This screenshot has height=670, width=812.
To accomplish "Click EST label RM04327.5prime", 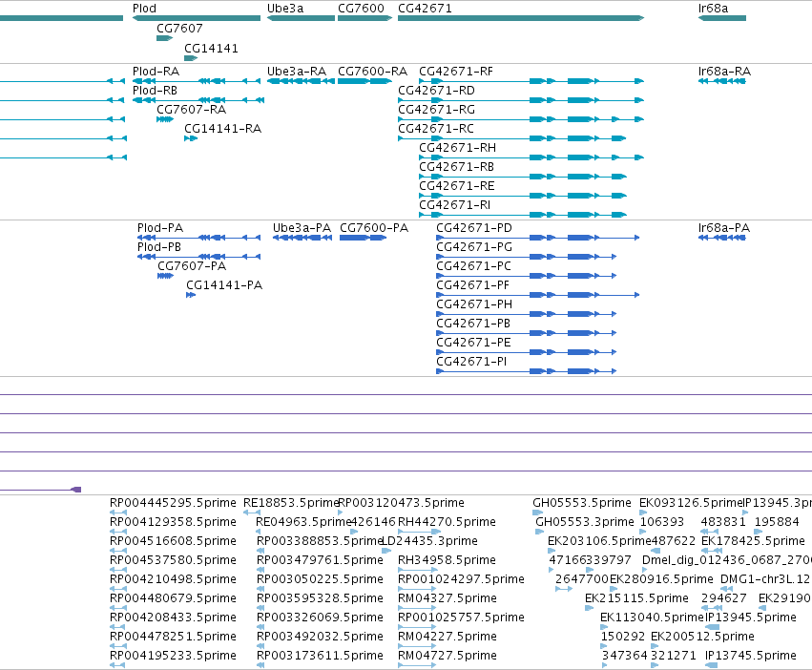I will pyautogui.click(x=448, y=598).
